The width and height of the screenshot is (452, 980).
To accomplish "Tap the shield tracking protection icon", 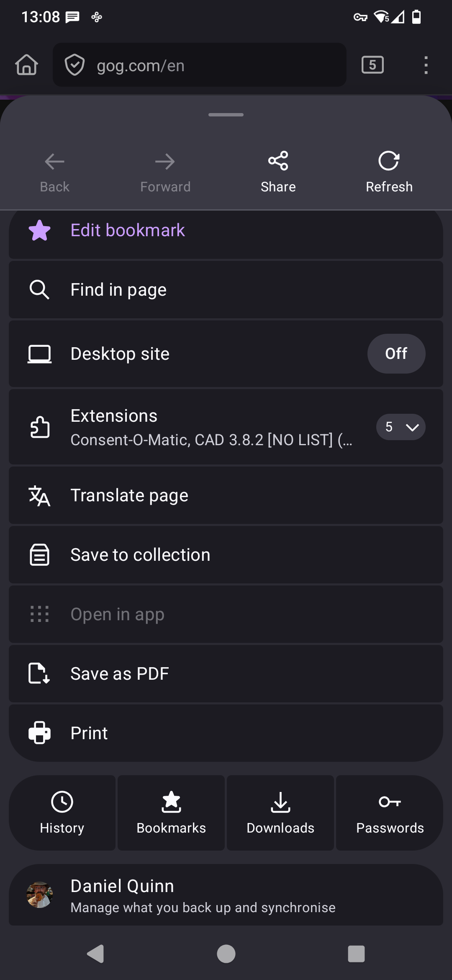I will click(75, 65).
